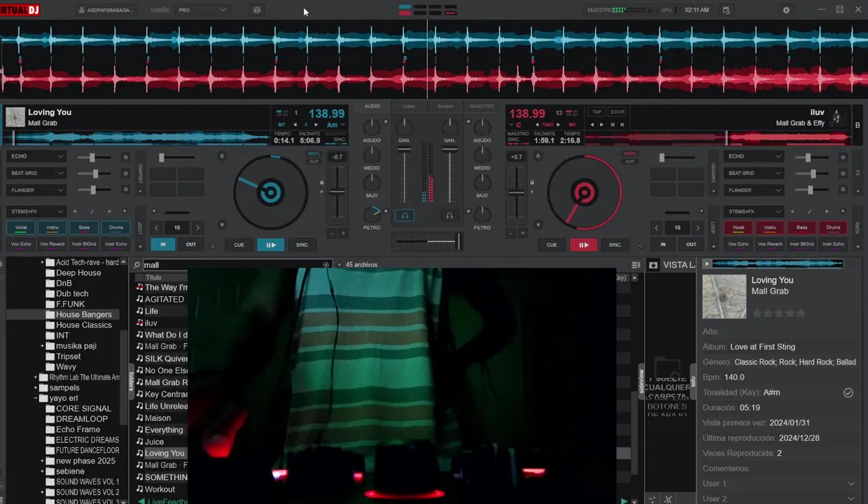Click the deck layout selector in top center
Image resolution: width=868 pixels, height=504 pixels.
click(x=428, y=10)
